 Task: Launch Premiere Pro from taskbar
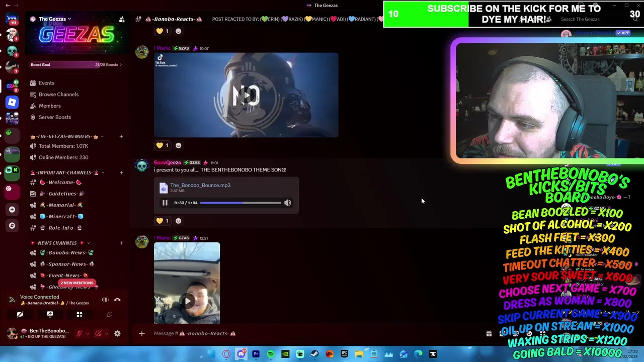[x=256, y=354]
